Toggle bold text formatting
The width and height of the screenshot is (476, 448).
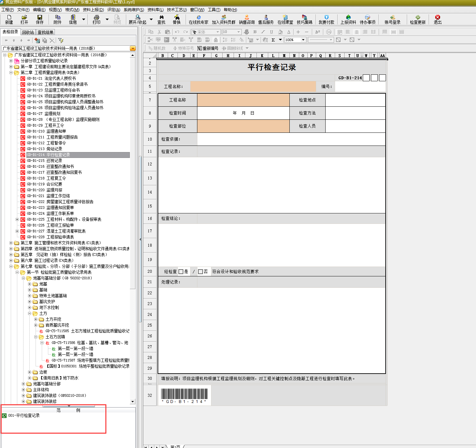point(255,32)
